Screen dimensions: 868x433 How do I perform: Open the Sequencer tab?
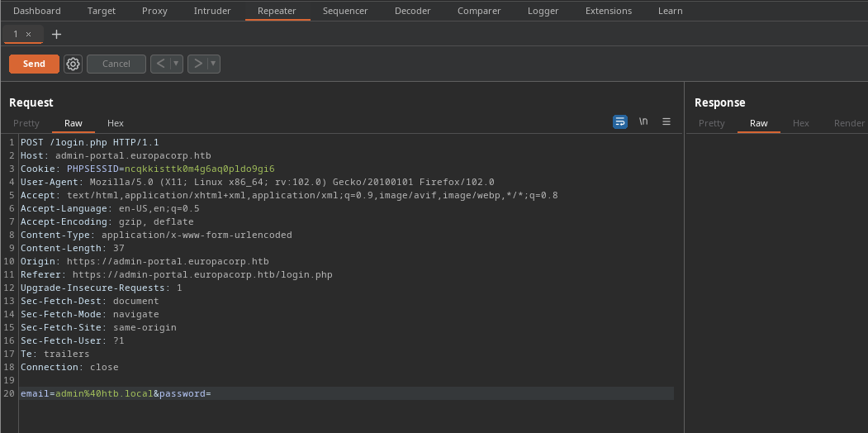[345, 11]
